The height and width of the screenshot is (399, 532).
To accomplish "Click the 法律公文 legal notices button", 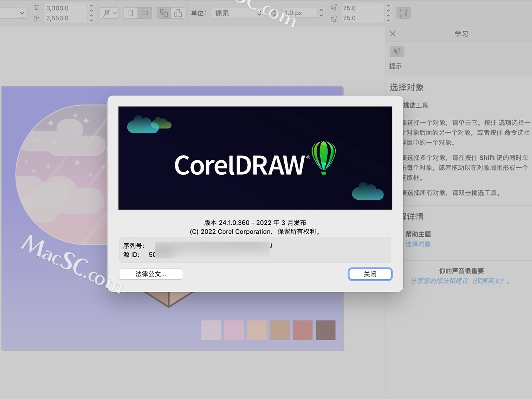I will coord(151,274).
